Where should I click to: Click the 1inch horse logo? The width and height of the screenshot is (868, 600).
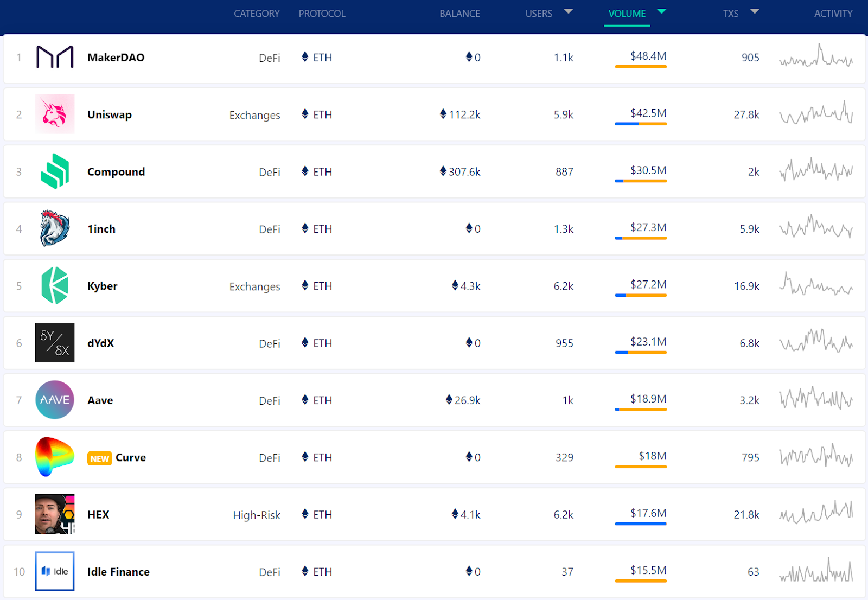(x=55, y=228)
